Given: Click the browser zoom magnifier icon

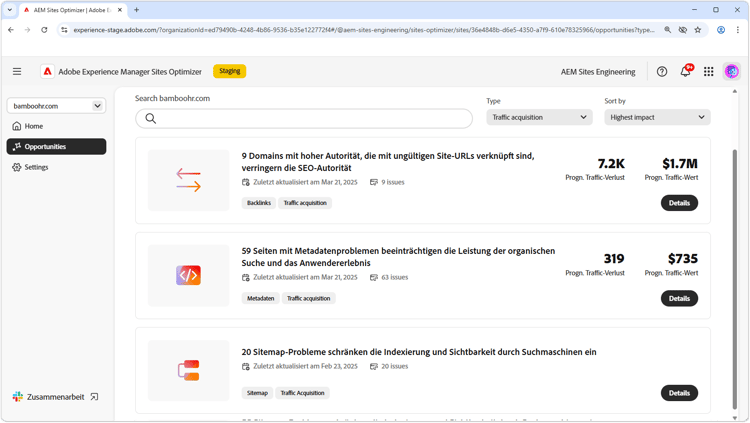Looking at the screenshot, I should click(667, 30).
